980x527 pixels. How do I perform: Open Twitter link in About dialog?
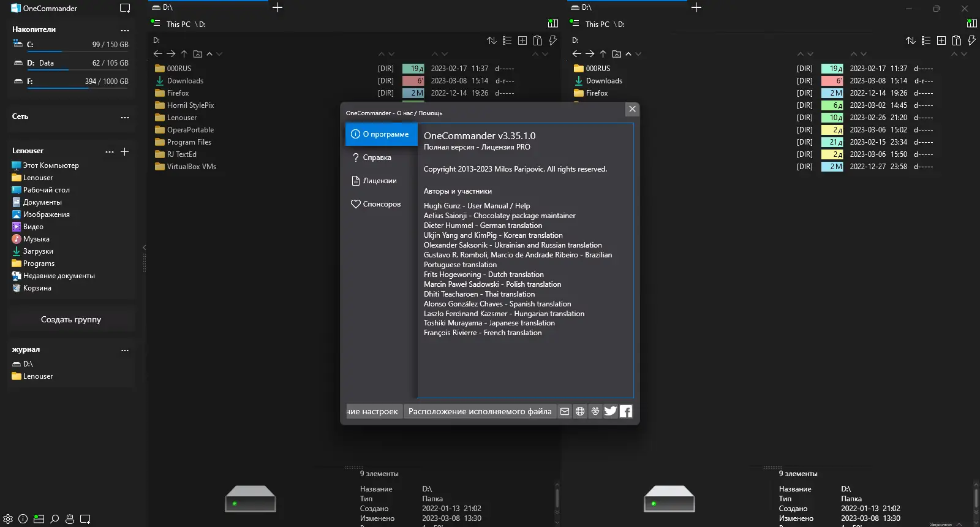click(x=611, y=411)
